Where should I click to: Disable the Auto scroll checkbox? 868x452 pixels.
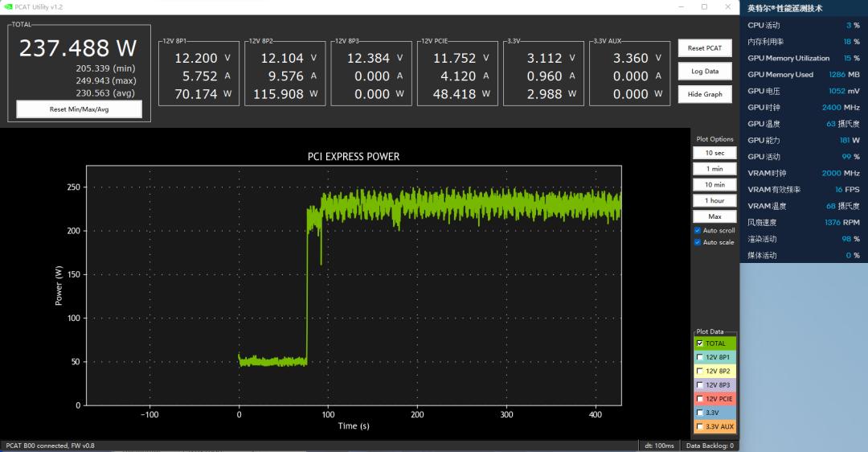click(x=698, y=231)
